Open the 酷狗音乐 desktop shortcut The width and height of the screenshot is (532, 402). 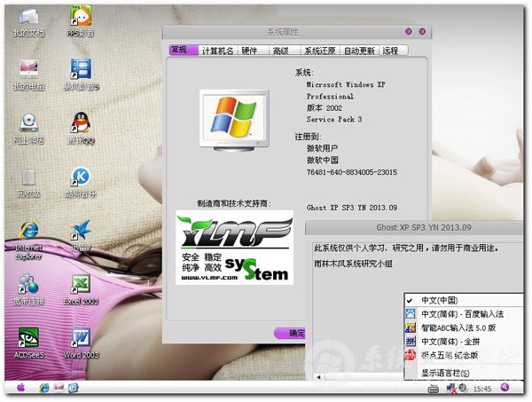coord(81,183)
